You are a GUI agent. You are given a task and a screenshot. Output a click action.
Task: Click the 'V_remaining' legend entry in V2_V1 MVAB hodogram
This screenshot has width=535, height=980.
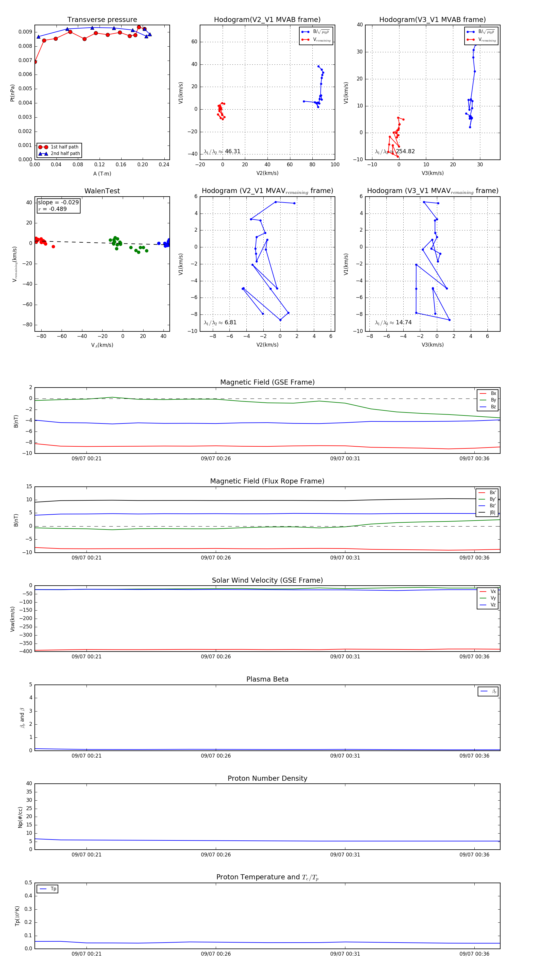[x=316, y=39]
